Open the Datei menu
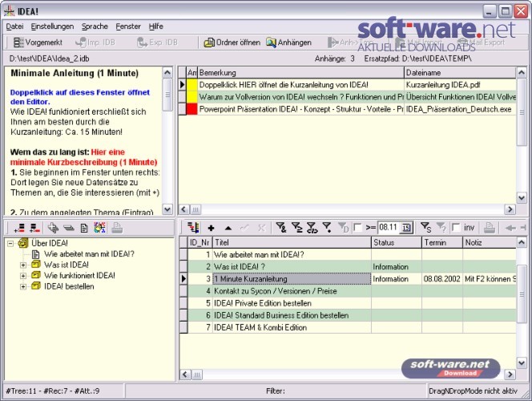This screenshot has height=401, width=532. coord(14,26)
